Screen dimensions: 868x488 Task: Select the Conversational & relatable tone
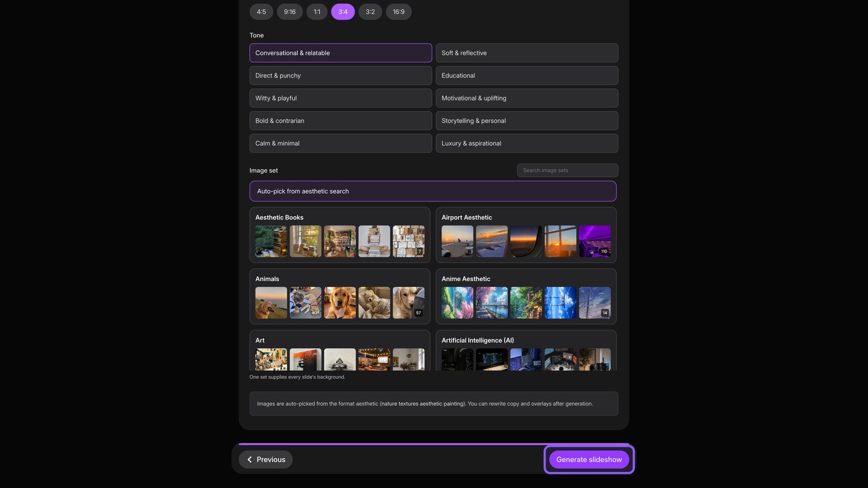(x=341, y=53)
